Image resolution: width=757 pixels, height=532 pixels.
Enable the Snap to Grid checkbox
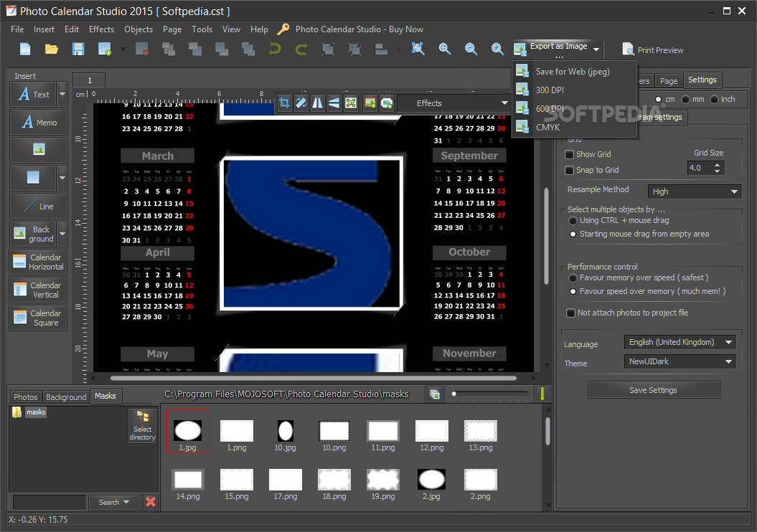[569, 170]
